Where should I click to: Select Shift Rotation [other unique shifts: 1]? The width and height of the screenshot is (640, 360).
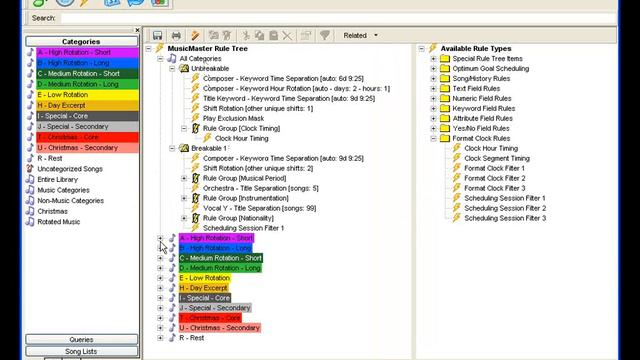258,108
